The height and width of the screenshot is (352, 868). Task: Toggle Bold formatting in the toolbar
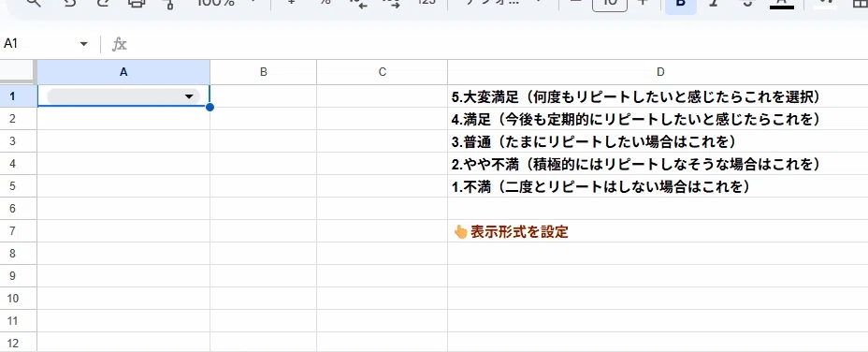(x=681, y=4)
